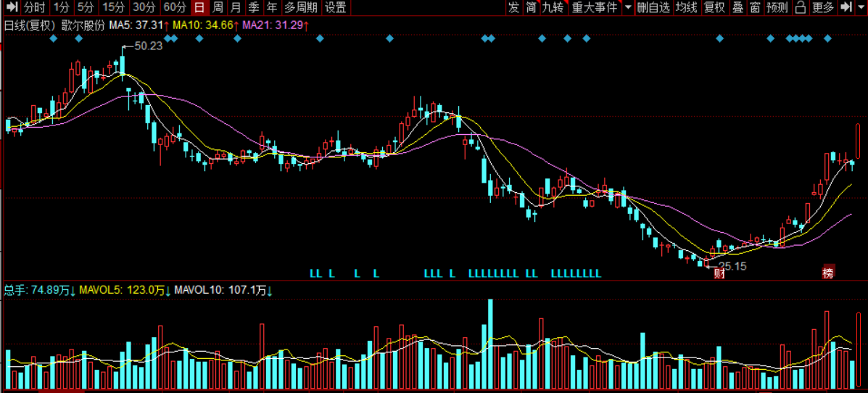Select the 5分 period tab
Viewport: 868px width, 393px height.
tap(86, 7)
